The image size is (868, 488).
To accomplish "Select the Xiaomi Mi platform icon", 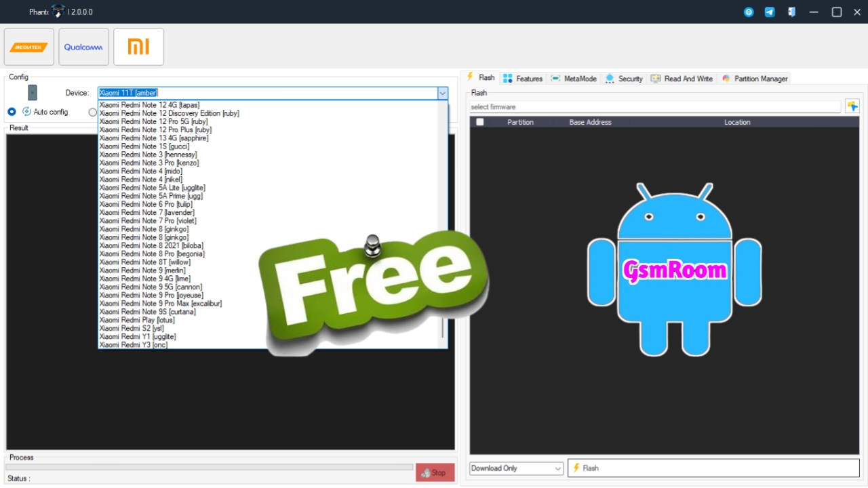I will coord(138,47).
